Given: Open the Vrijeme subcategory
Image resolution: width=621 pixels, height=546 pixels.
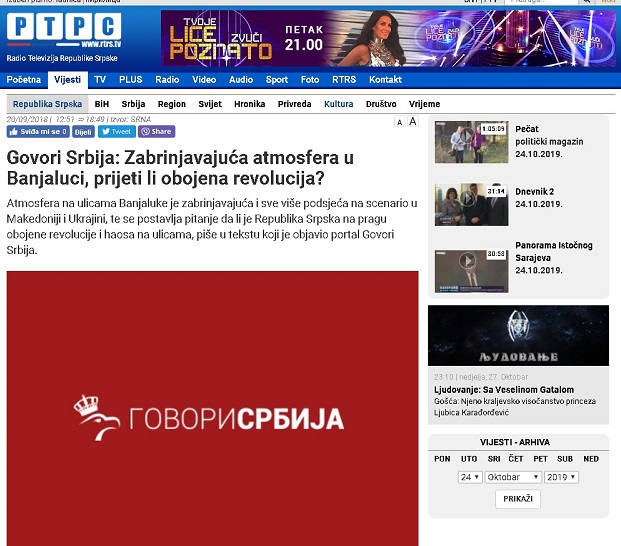Looking at the screenshot, I should [x=425, y=104].
